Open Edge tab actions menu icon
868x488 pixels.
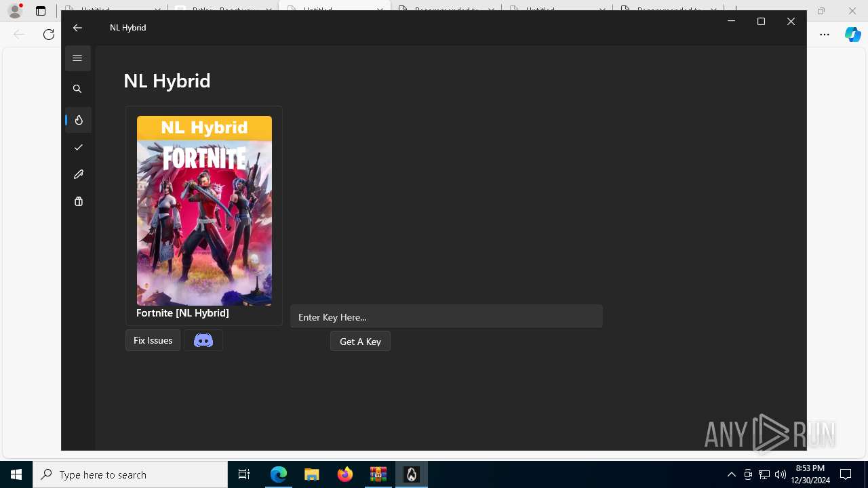coord(41,11)
